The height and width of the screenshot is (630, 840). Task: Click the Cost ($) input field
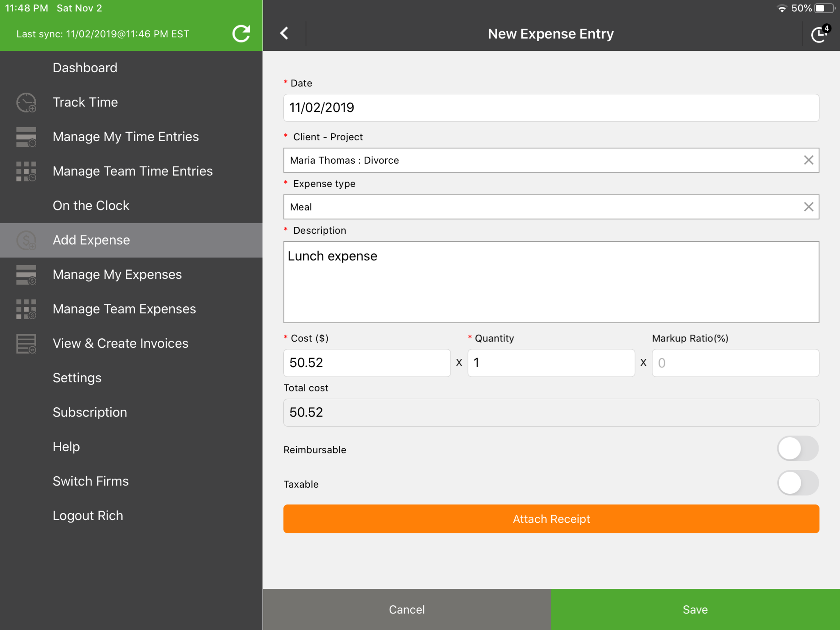click(367, 363)
